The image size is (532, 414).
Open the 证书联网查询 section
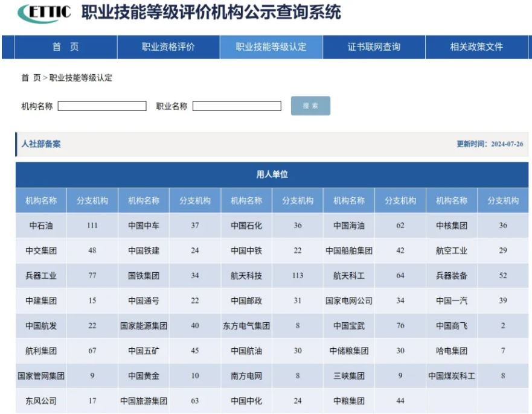tap(373, 47)
